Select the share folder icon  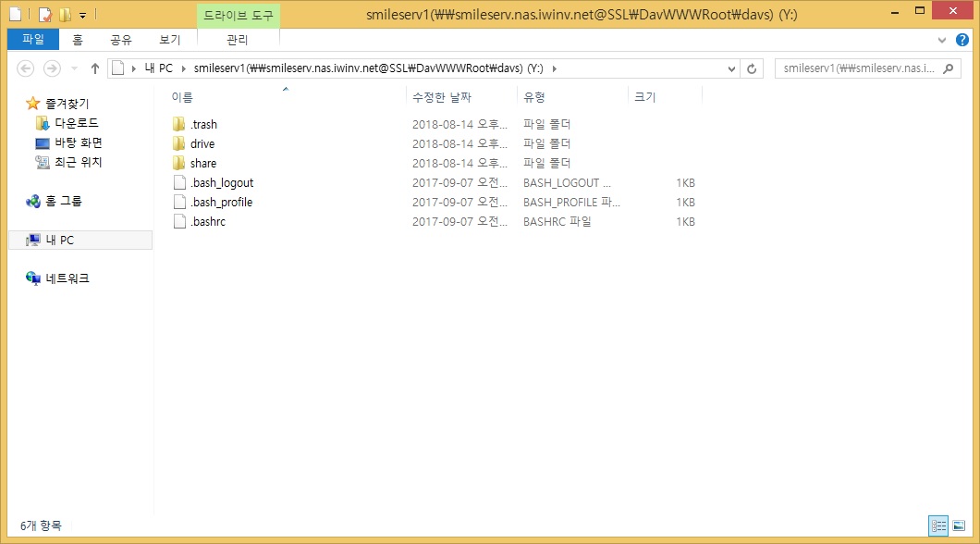178,163
